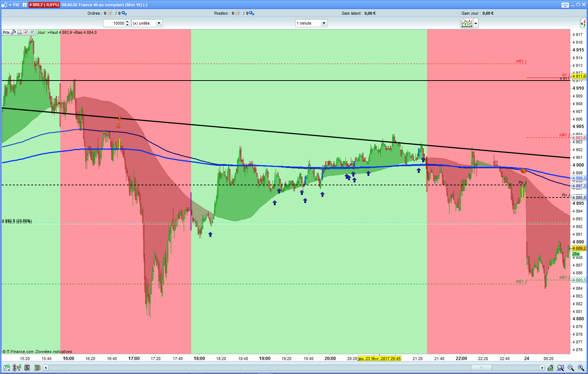The height and width of the screenshot is (374, 588).
Task: Click the candle style settings icon in bottom bar
Action: point(17,367)
